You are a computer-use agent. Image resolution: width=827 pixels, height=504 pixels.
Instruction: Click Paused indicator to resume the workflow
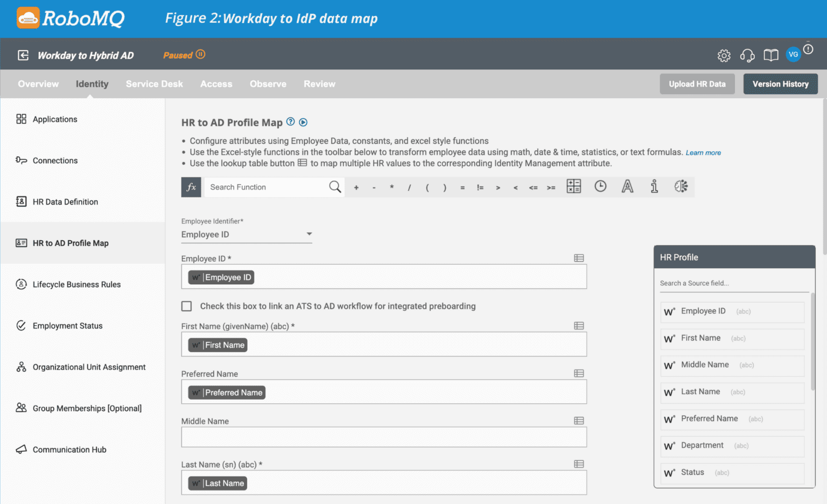pos(184,54)
